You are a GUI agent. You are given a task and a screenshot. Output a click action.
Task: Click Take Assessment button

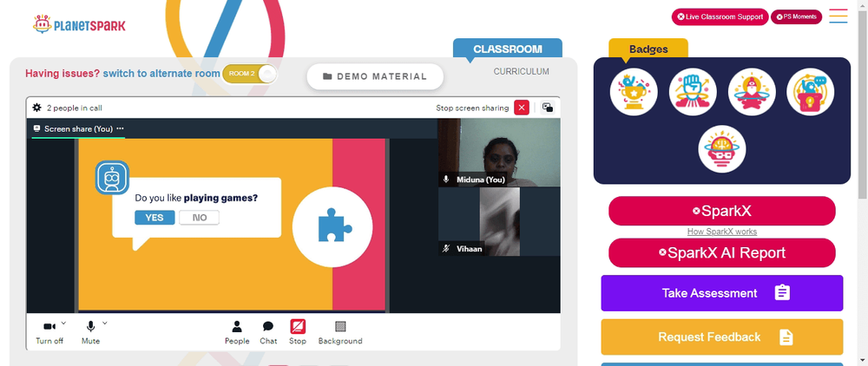722,293
